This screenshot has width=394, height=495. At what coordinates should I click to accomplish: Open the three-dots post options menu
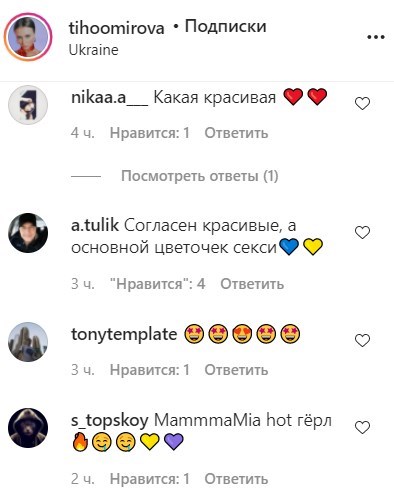click(376, 37)
